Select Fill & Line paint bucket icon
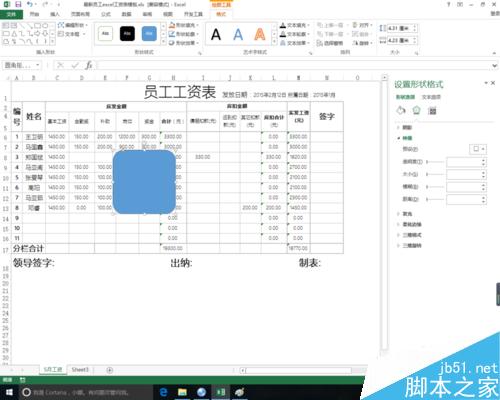 [401, 110]
